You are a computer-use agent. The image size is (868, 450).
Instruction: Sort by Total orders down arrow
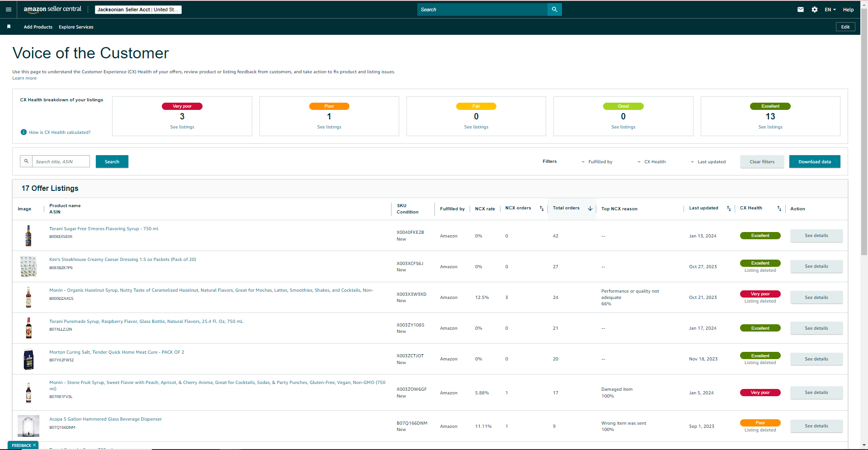point(590,208)
